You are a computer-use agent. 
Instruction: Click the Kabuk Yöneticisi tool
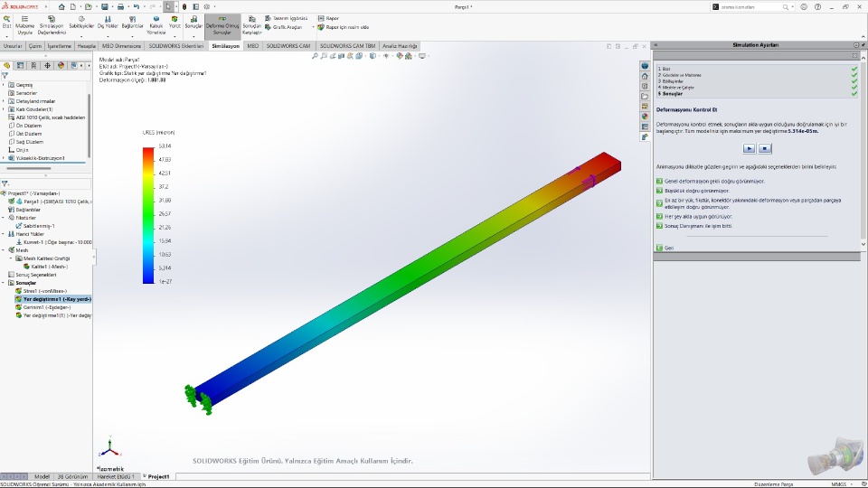click(156, 25)
